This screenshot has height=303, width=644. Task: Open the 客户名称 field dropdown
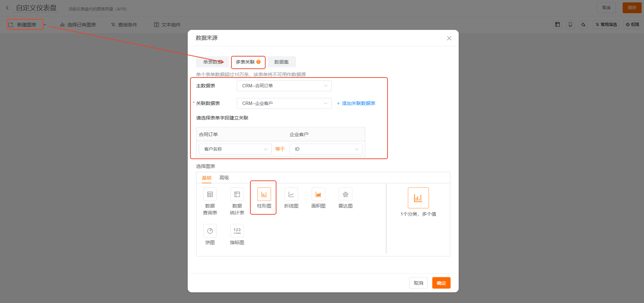[235, 149]
